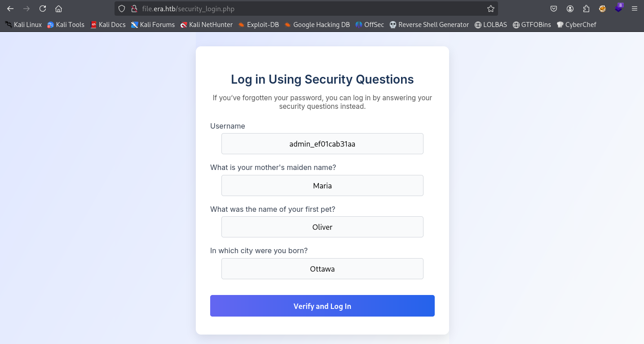Show the tracking protection shield info
644x344 pixels.
pos(122,9)
